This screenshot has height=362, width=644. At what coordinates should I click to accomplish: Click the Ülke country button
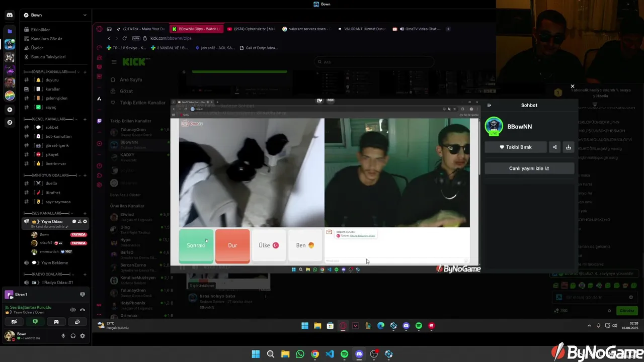[269, 245]
